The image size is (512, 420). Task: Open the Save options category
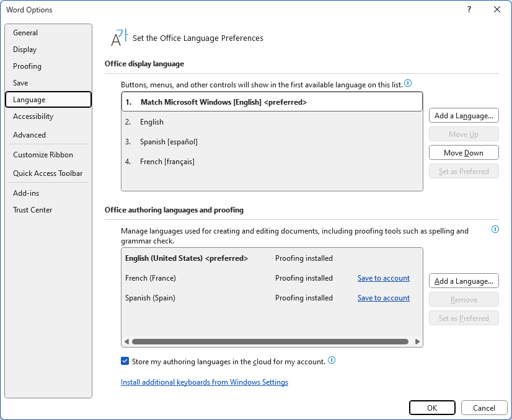pyautogui.click(x=48, y=83)
